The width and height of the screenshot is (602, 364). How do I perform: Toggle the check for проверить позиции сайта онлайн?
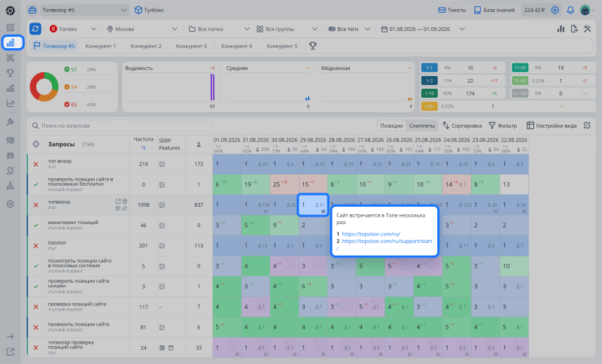coord(35,287)
